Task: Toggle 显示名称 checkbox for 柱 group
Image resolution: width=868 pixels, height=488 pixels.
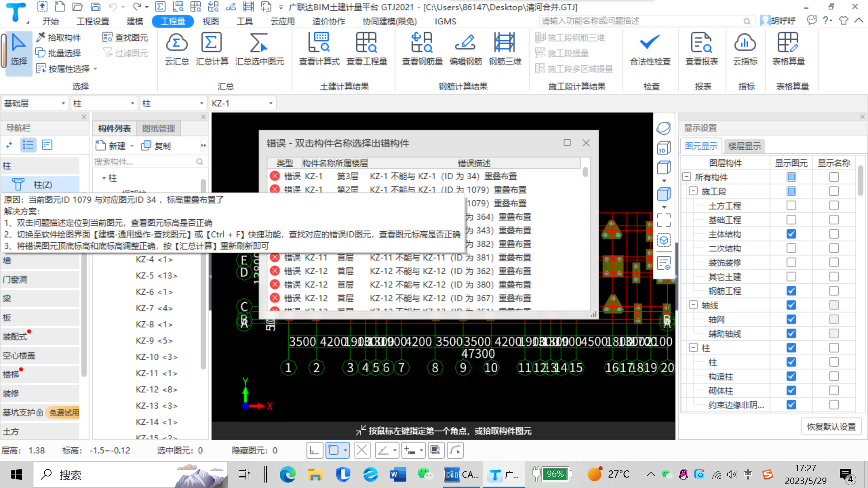Action: (834, 348)
